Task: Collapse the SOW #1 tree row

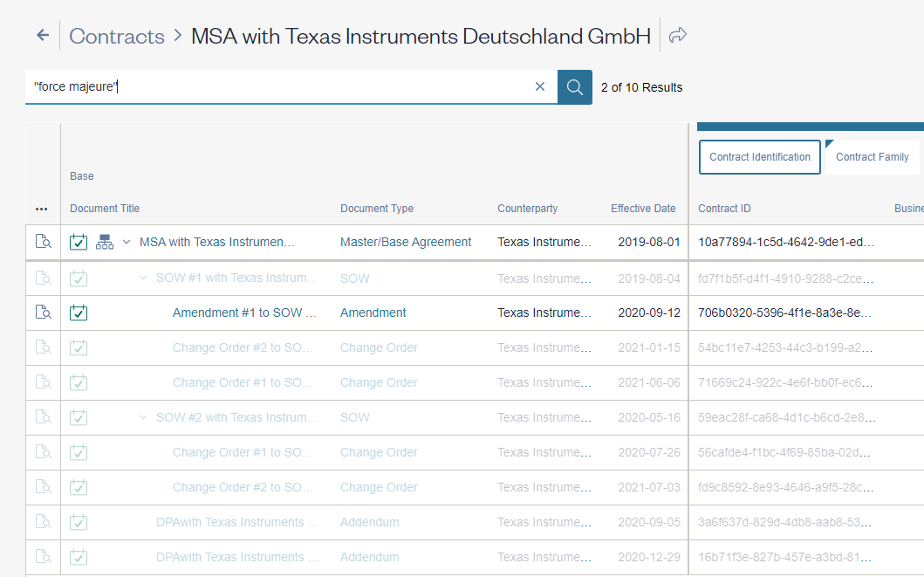Action: (x=143, y=278)
